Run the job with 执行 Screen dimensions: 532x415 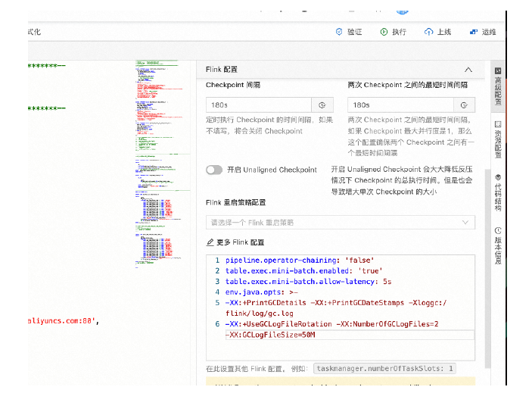point(400,32)
